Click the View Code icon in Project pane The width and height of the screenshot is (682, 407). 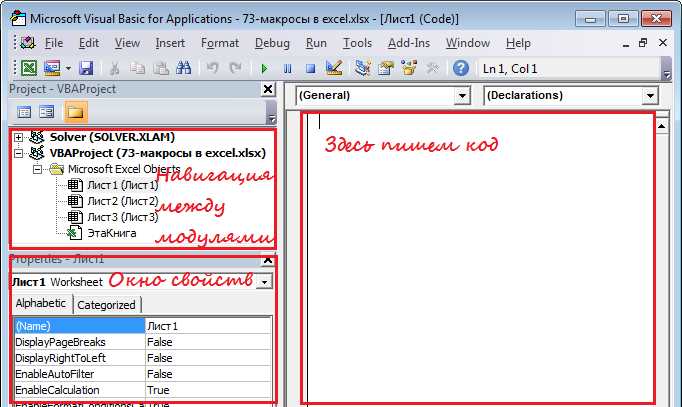(x=24, y=112)
